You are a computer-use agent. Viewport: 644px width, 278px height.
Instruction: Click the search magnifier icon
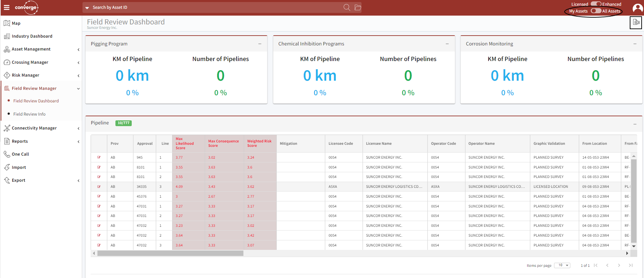(347, 7)
